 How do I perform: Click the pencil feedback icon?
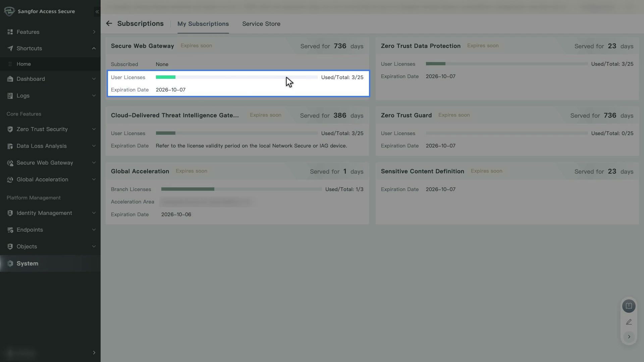tap(629, 322)
